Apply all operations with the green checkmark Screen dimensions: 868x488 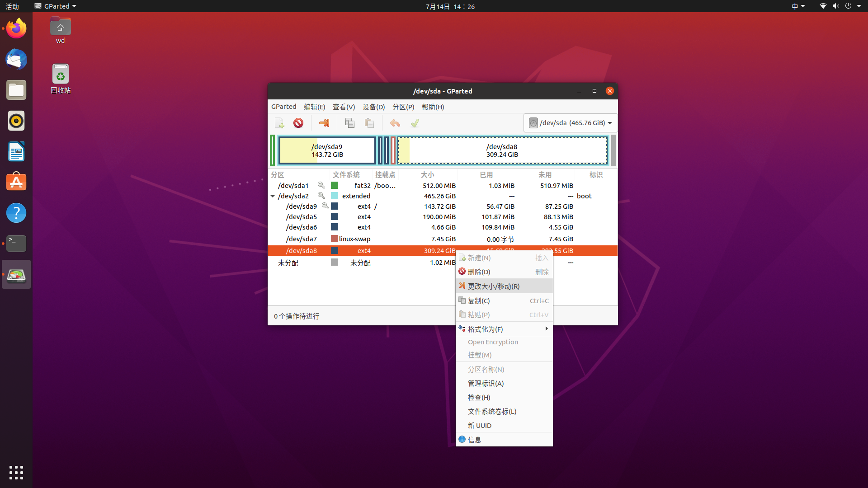pos(415,122)
